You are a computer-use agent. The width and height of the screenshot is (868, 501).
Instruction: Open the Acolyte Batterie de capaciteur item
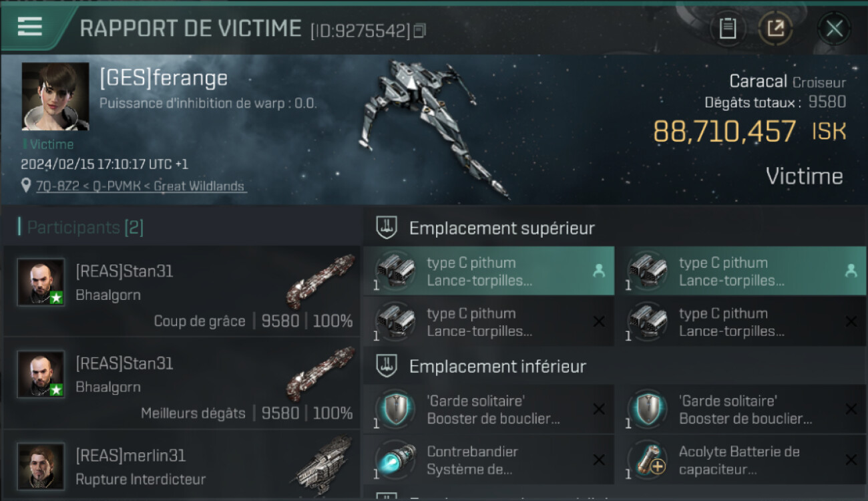point(740,460)
